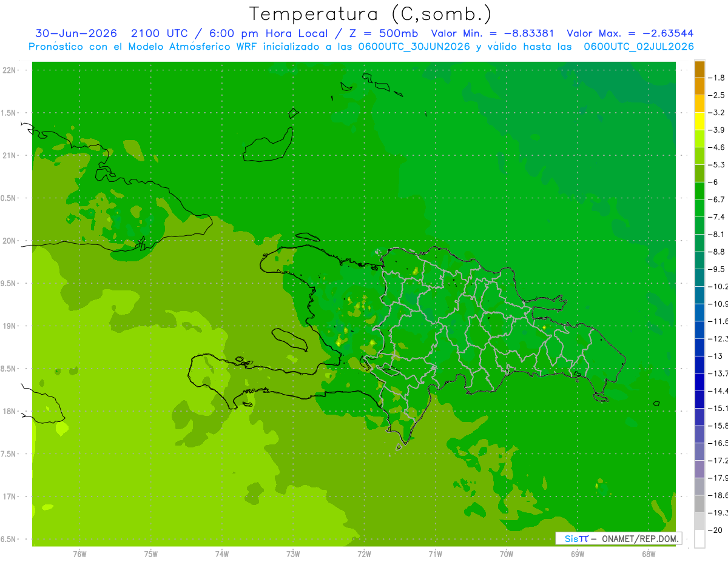
Task: Click the '6:00 pm Hora Local' text
Action: [268, 33]
